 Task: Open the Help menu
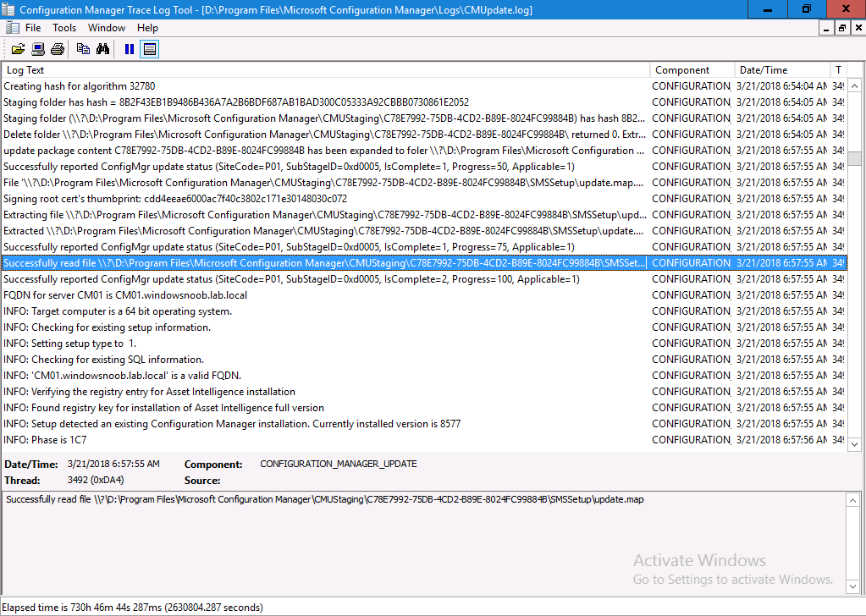tap(147, 28)
